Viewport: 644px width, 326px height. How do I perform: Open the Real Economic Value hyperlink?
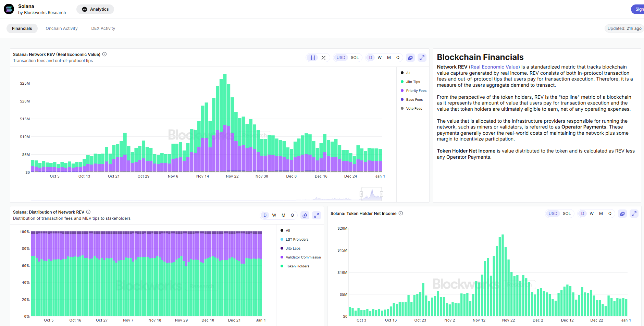tap(494, 67)
